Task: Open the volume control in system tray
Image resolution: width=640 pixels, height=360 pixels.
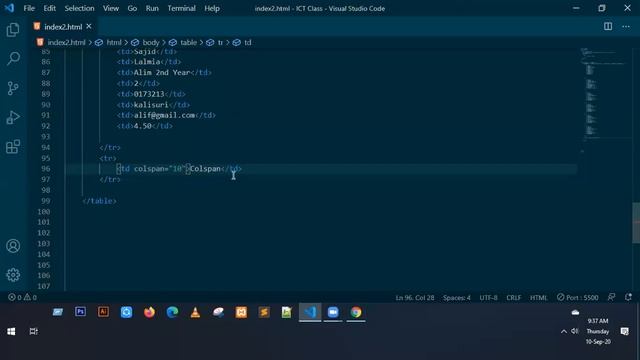Action: pyautogui.click(x=575, y=331)
